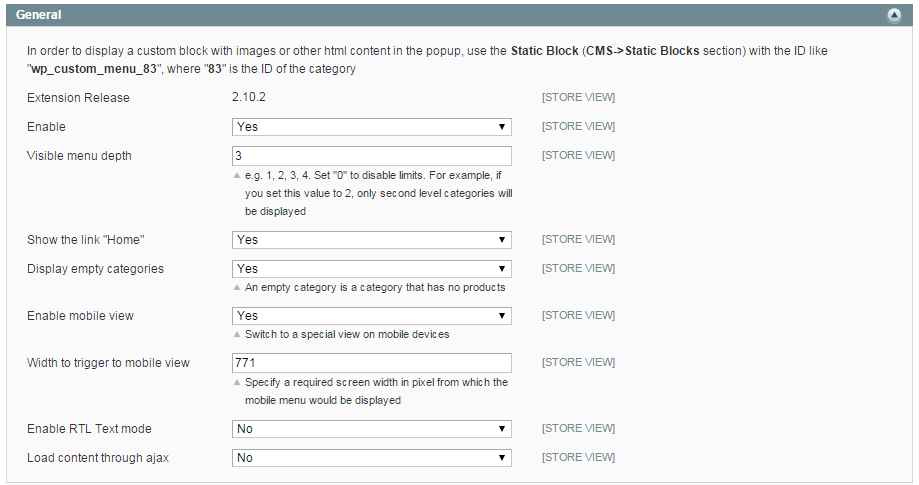Open the Load content through ajax dropdown
The height and width of the screenshot is (485, 919).
[372, 458]
